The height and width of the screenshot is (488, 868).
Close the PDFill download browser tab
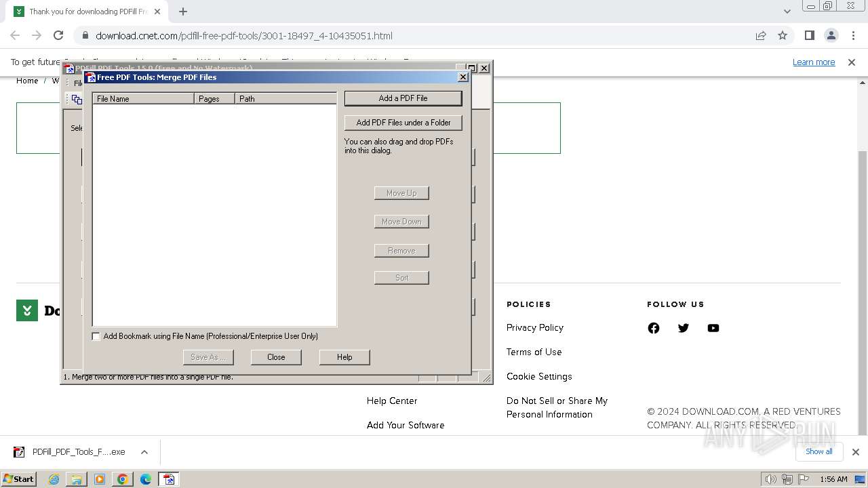tap(157, 12)
